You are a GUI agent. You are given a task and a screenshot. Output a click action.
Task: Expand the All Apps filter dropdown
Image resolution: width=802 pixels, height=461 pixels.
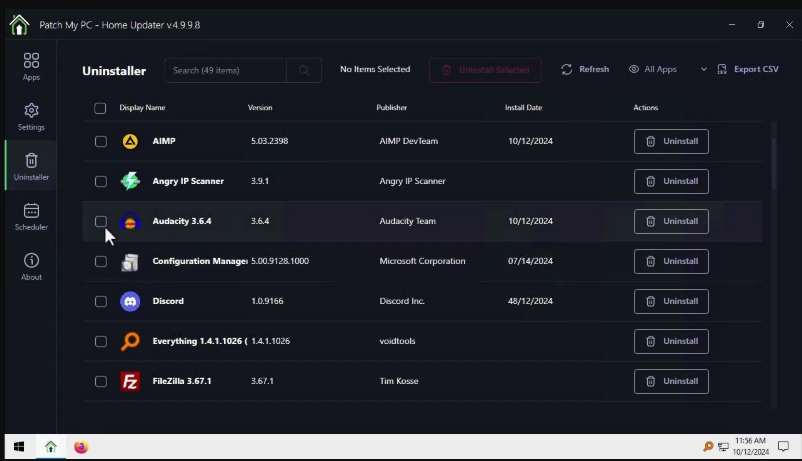[660, 70]
